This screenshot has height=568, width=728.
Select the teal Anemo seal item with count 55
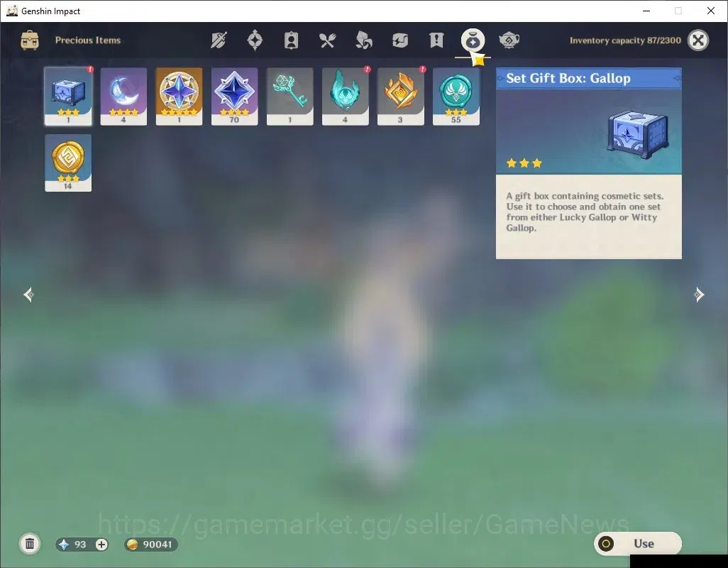pos(456,96)
